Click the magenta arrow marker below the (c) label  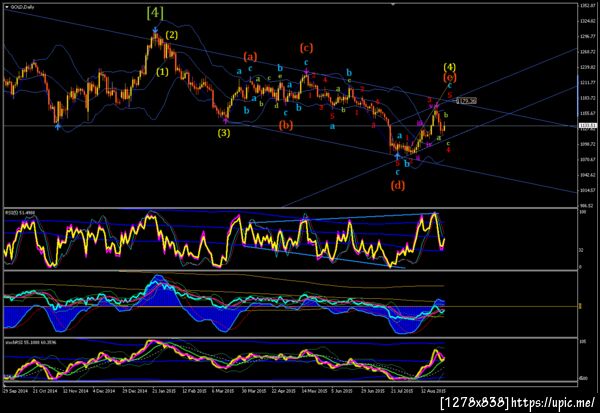306,71
